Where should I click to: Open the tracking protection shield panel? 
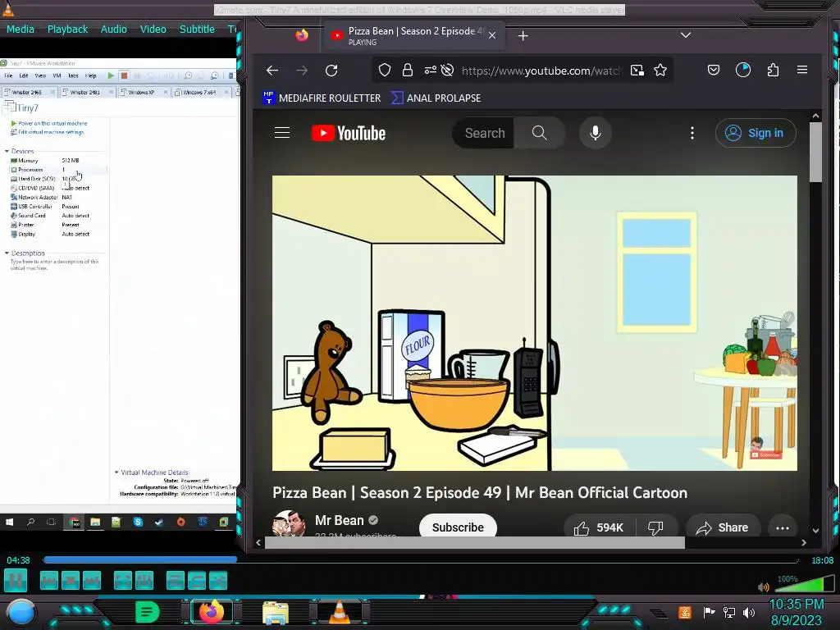click(x=385, y=71)
